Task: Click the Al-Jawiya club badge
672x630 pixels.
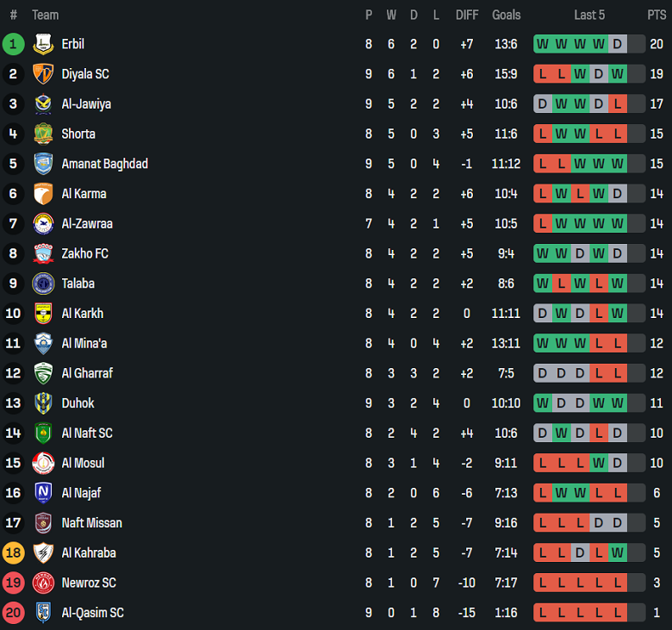Action: (43, 104)
